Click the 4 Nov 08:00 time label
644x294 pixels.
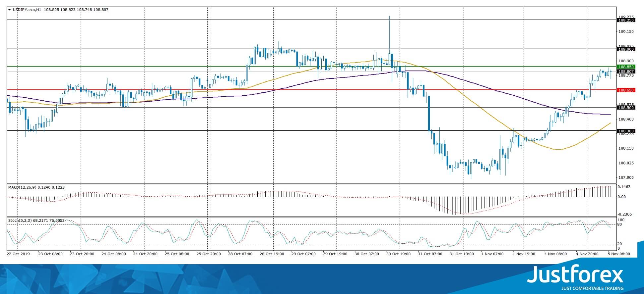coord(555,254)
